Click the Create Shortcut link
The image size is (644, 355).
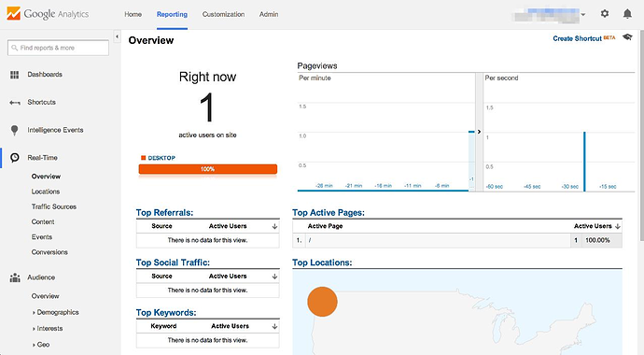(577, 38)
